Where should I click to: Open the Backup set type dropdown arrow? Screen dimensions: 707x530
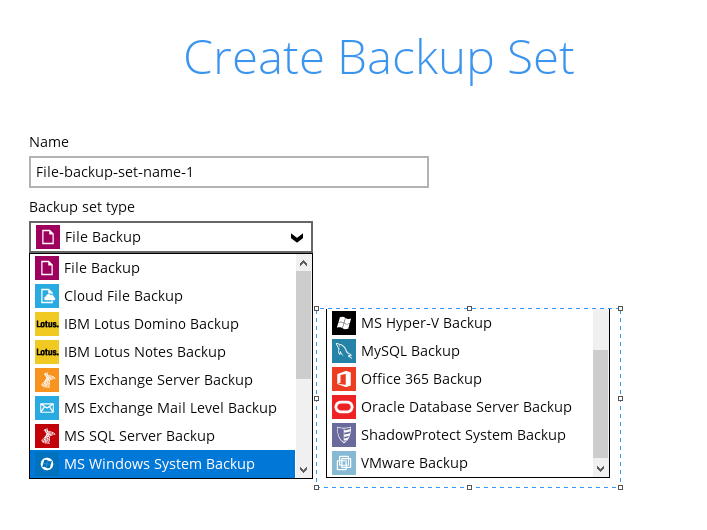pos(297,237)
